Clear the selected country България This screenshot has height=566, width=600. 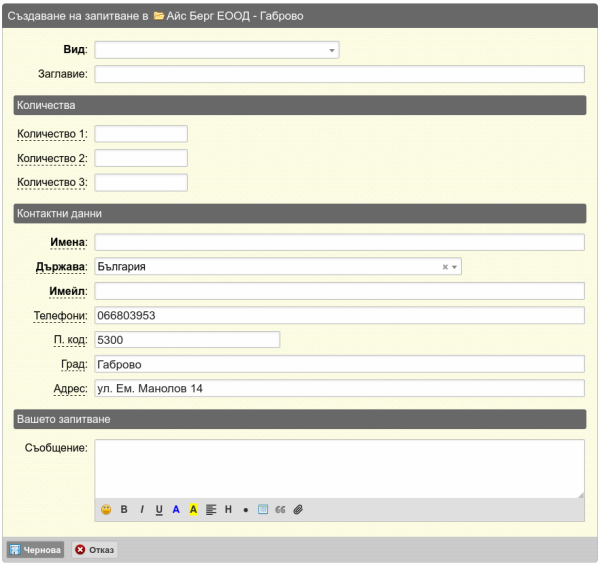click(x=445, y=267)
